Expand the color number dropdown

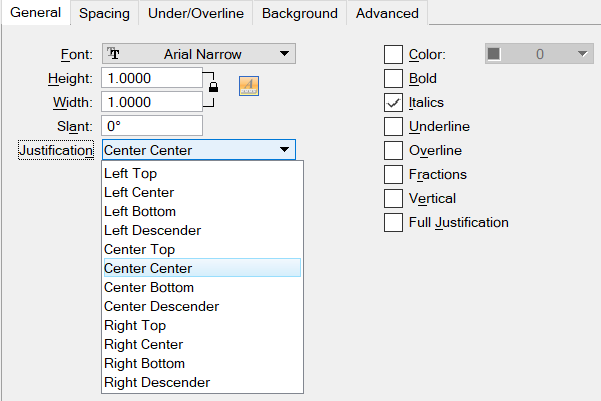(583, 54)
